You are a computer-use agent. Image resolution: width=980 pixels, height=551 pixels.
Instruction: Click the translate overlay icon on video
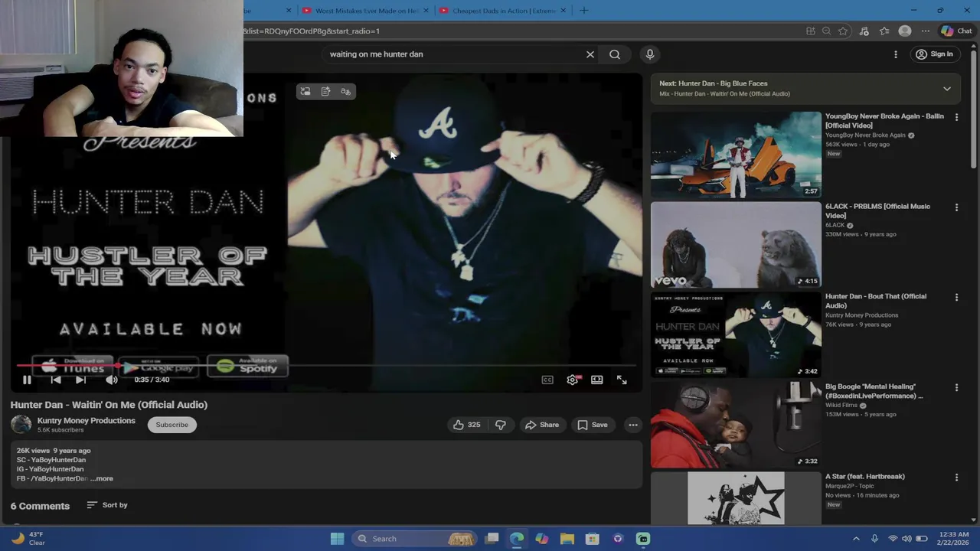(346, 92)
